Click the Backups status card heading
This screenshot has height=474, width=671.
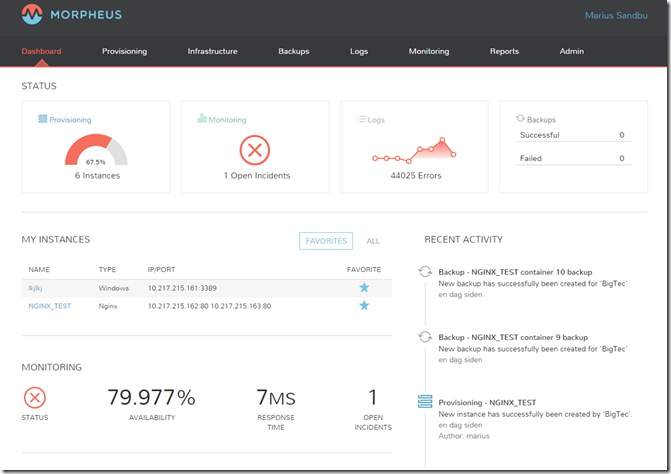540,119
